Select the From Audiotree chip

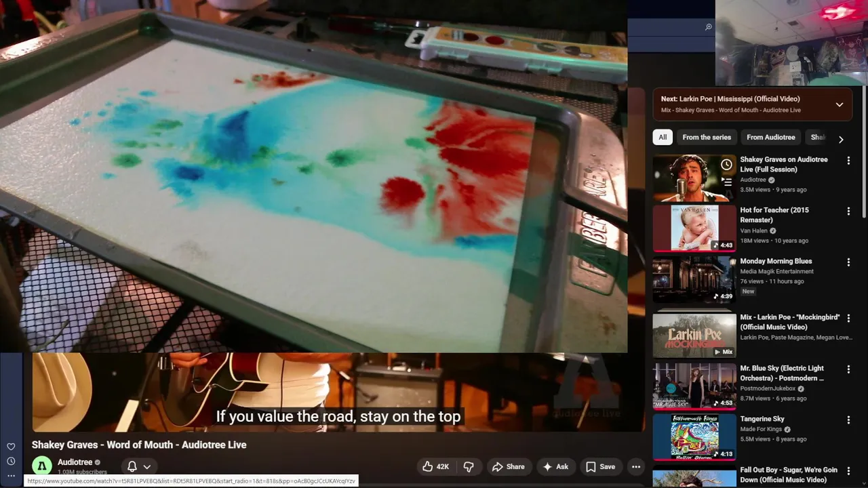click(771, 137)
